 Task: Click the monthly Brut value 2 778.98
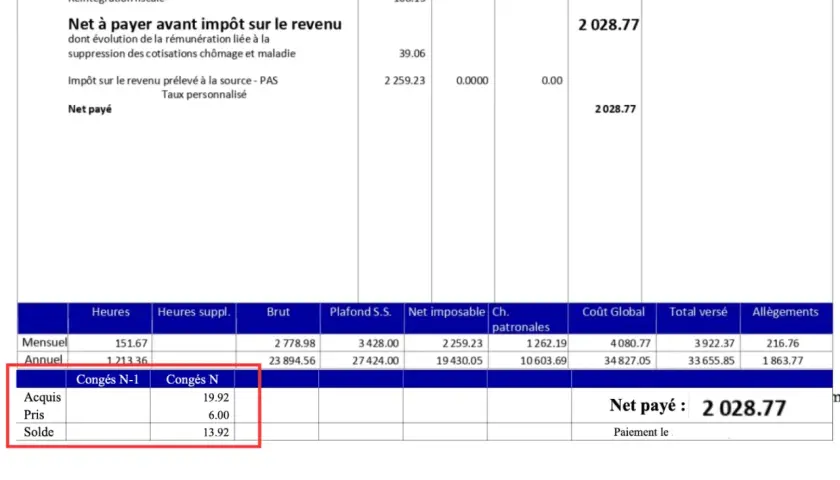tap(295, 343)
